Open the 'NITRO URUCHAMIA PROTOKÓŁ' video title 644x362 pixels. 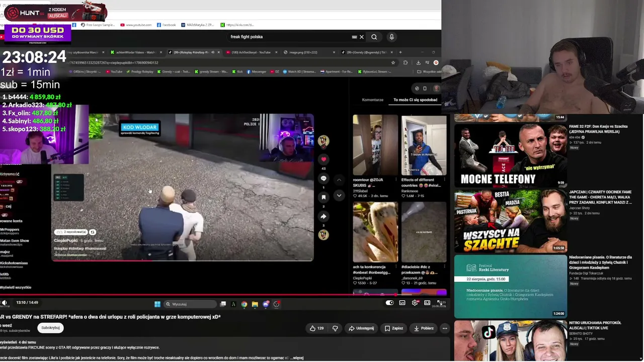coord(596,325)
